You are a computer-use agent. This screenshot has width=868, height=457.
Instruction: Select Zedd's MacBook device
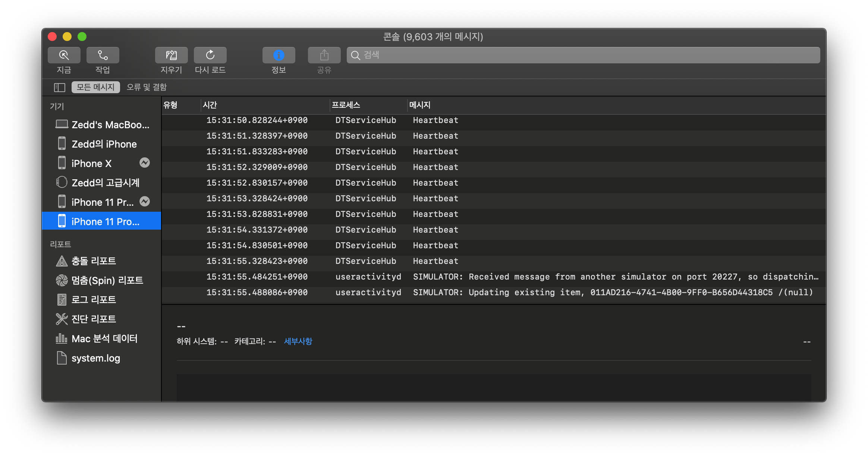(x=101, y=125)
